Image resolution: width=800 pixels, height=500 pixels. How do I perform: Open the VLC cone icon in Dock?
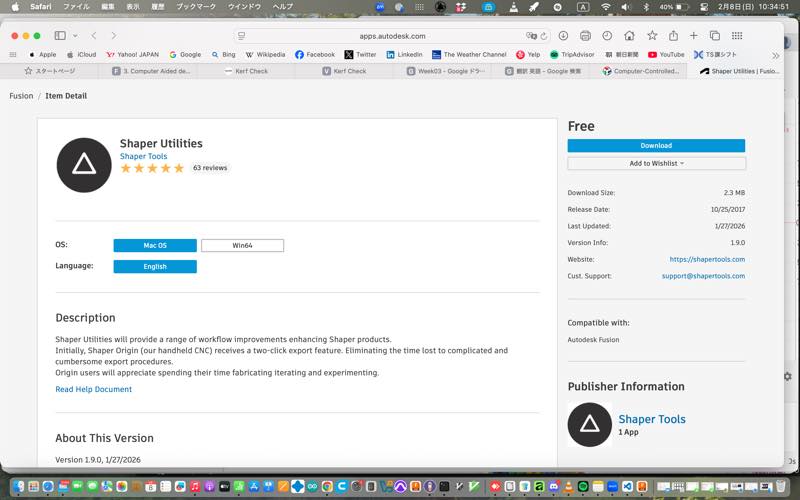click(x=569, y=486)
